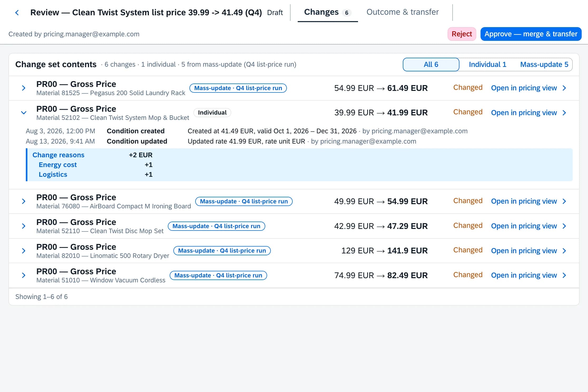Reject this change set
The width and height of the screenshot is (588, 392).
pos(462,34)
